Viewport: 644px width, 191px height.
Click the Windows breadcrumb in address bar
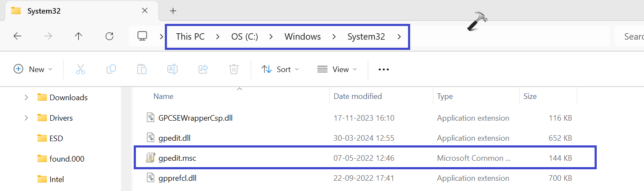click(302, 37)
